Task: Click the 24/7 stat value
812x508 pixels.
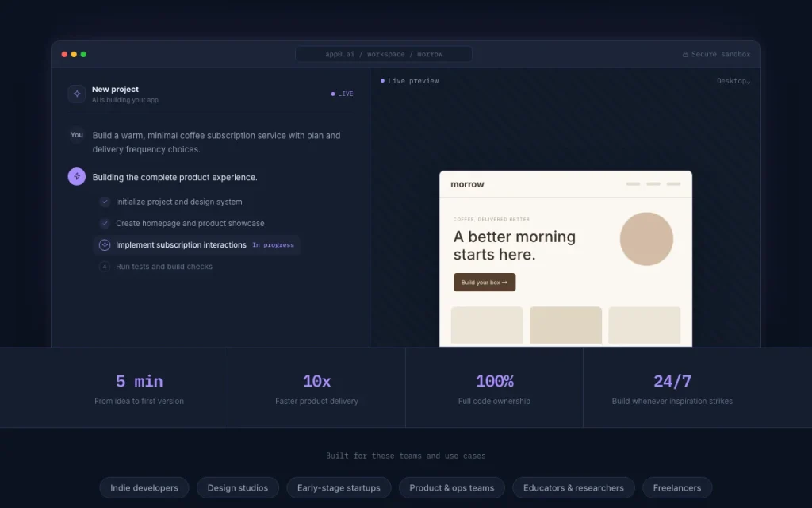Action: pos(672,382)
